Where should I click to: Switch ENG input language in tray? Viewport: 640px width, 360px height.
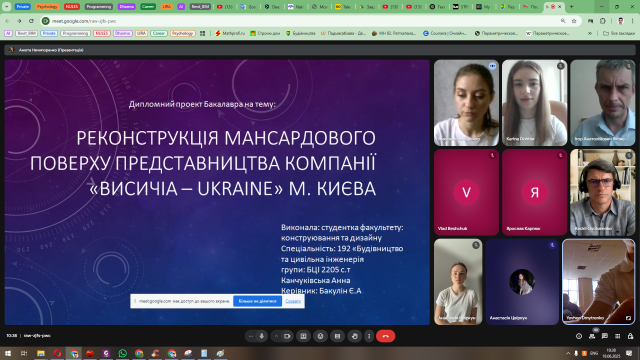click(x=594, y=353)
